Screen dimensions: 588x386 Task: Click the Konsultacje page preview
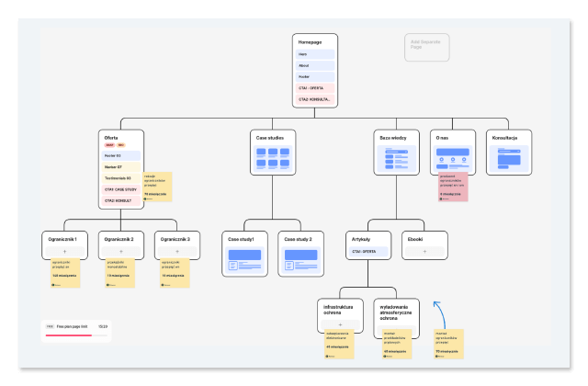pos(509,159)
